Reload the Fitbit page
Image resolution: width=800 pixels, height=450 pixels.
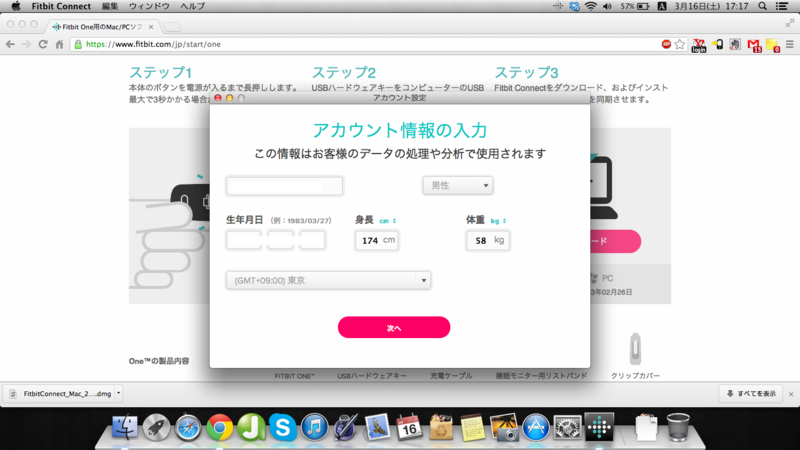pyautogui.click(x=43, y=44)
